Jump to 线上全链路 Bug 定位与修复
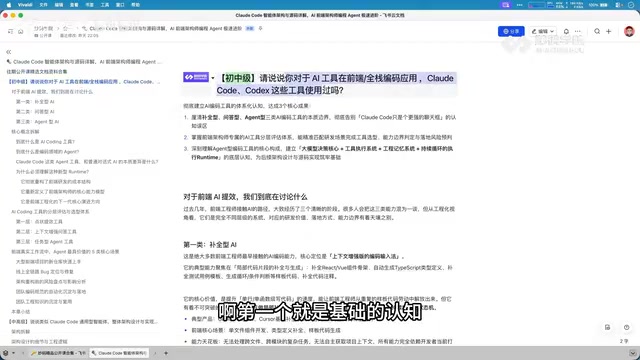The width and height of the screenshot is (640, 360). [x=45, y=271]
